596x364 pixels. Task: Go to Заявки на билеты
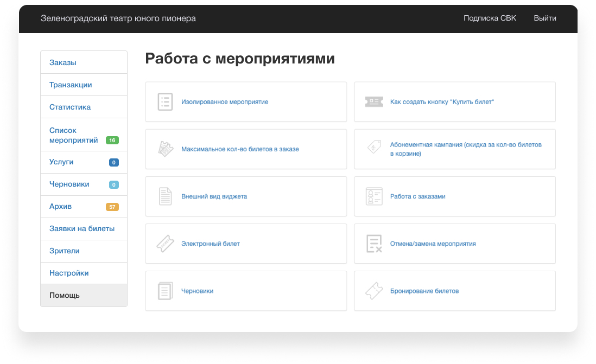click(x=84, y=229)
